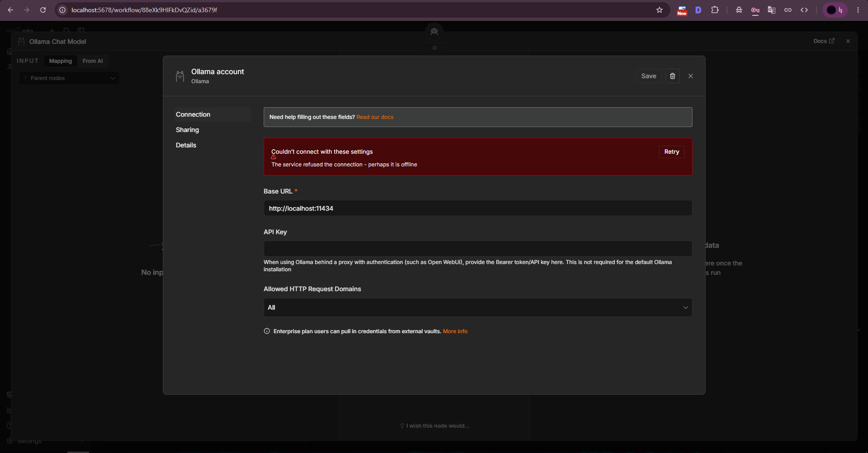Viewport: 868px width, 453px height.
Task: Click the warning triangle in the error banner
Action: tap(274, 157)
